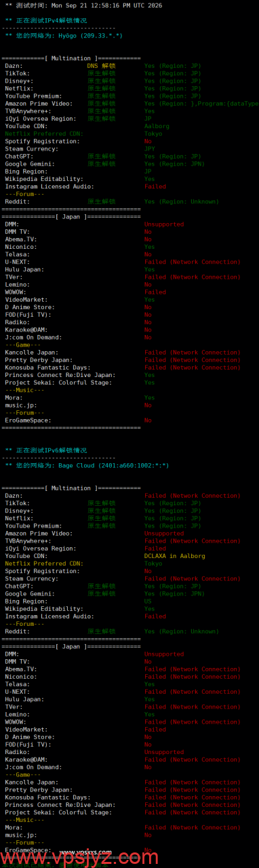Click the 'Failed' result for iQyi Oversea Region in IPv6
The image size is (259, 868).
pos(155,549)
